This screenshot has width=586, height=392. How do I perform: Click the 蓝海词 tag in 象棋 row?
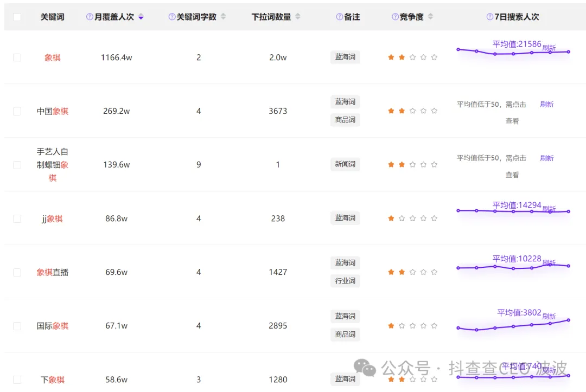[345, 57]
